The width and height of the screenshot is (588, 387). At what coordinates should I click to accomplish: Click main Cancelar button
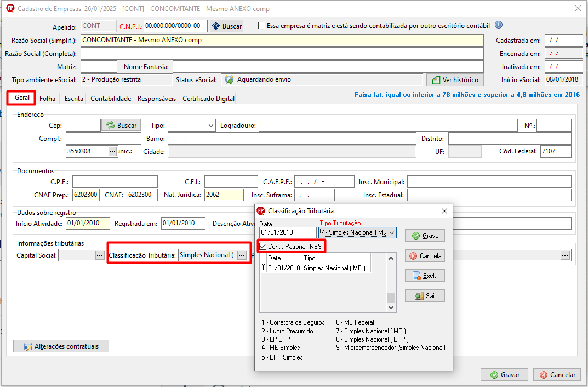click(557, 374)
